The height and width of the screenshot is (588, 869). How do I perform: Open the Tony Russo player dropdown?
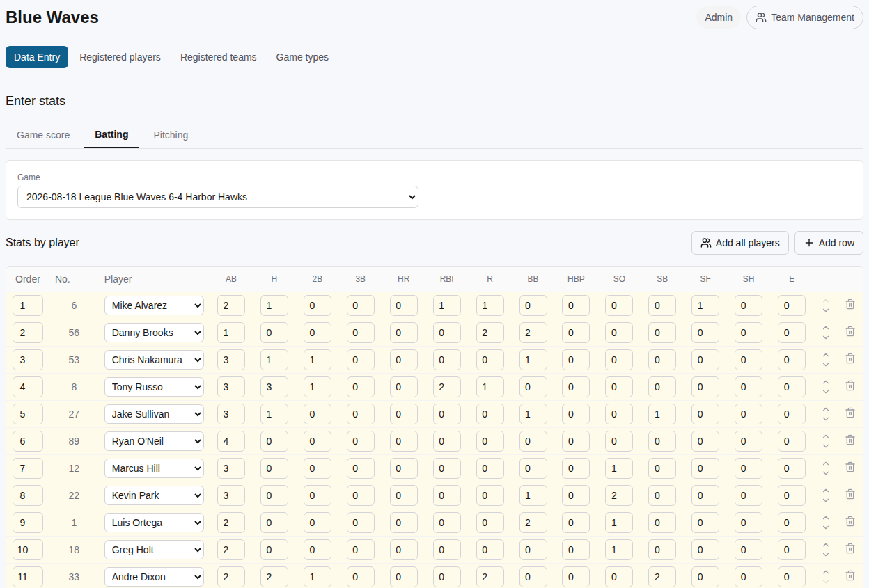tap(155, 387)
